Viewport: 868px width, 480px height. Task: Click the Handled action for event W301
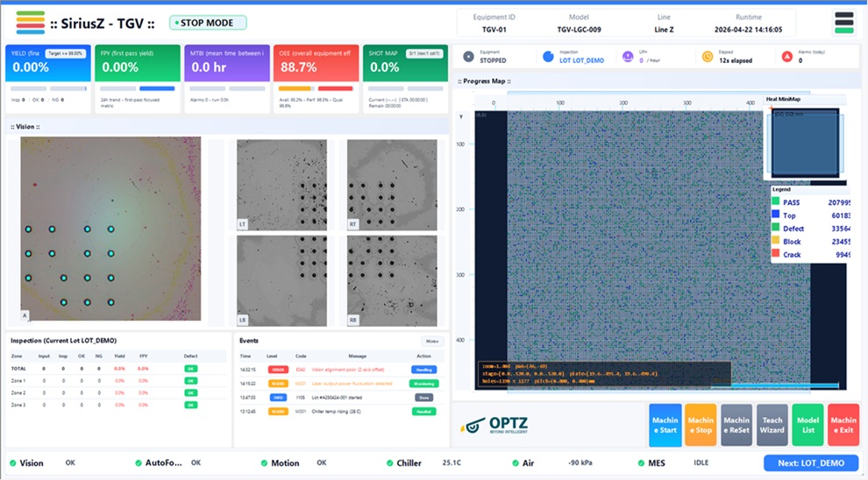(424, 412)
